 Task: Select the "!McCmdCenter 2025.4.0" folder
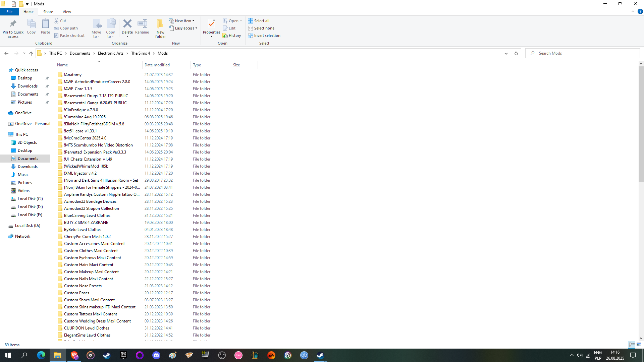(85, 138)
